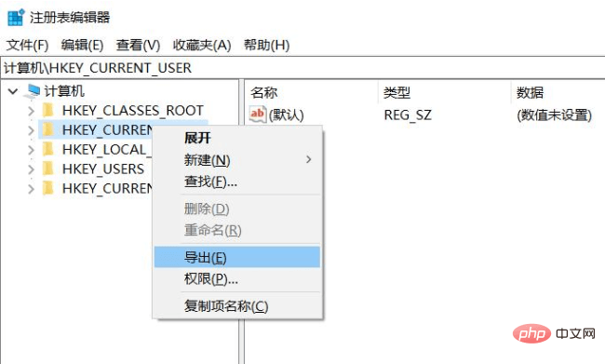Click the Registry Editor app icon in title bar
Image resolution: width=605 pixels, height=364 pixels.
(x=16, y=18)
